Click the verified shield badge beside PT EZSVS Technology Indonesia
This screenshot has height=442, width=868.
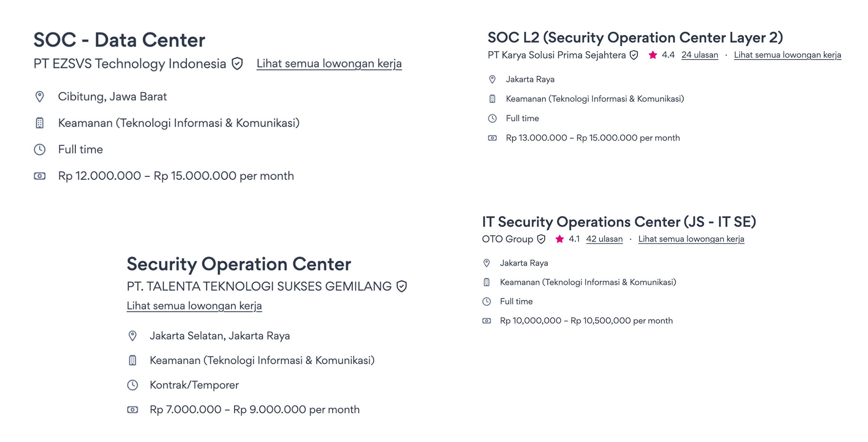tap(236, 63)
